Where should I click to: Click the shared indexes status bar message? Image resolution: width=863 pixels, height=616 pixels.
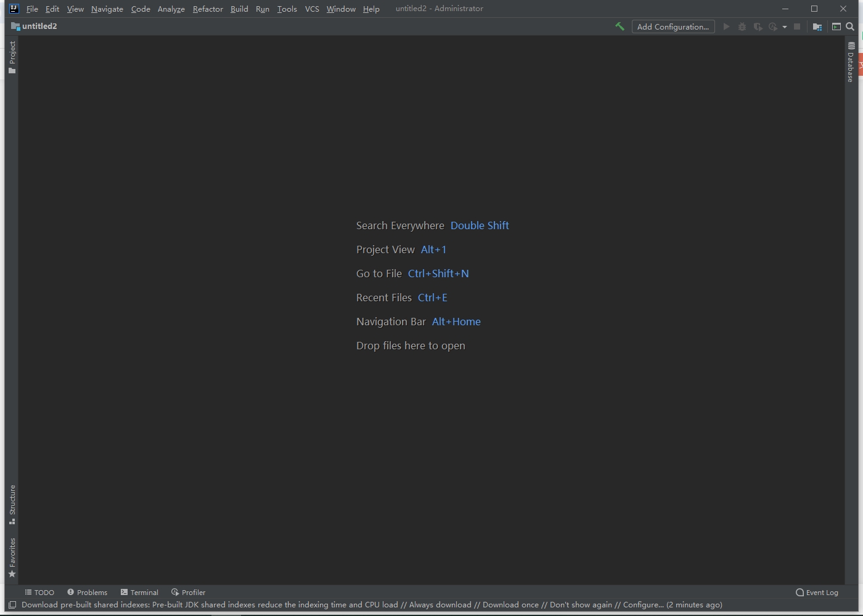pos(372,605)
